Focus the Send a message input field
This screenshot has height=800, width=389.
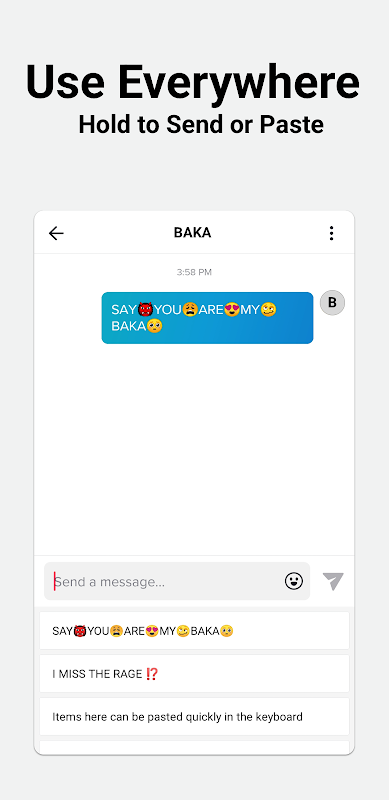pos(177,581)
